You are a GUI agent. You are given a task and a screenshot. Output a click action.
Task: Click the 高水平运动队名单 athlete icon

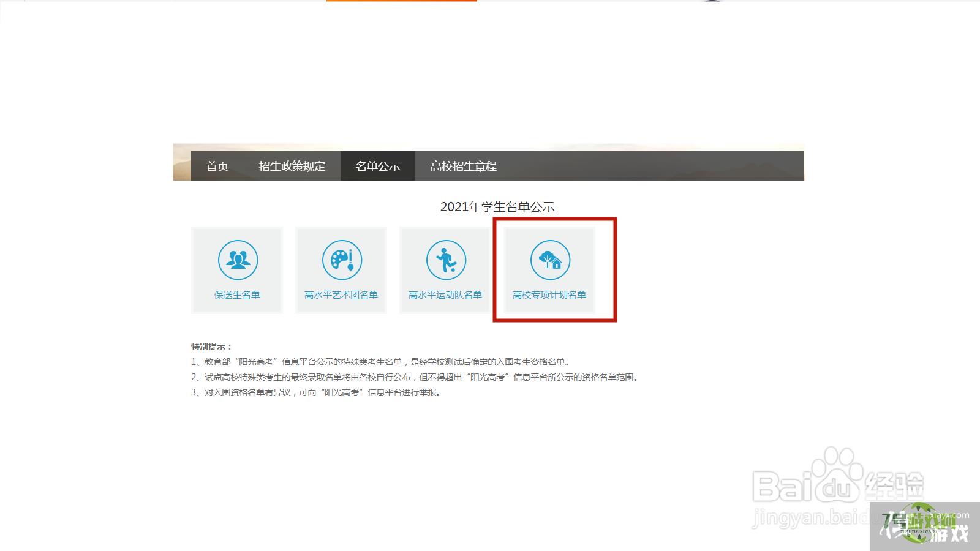coord(446,260)
